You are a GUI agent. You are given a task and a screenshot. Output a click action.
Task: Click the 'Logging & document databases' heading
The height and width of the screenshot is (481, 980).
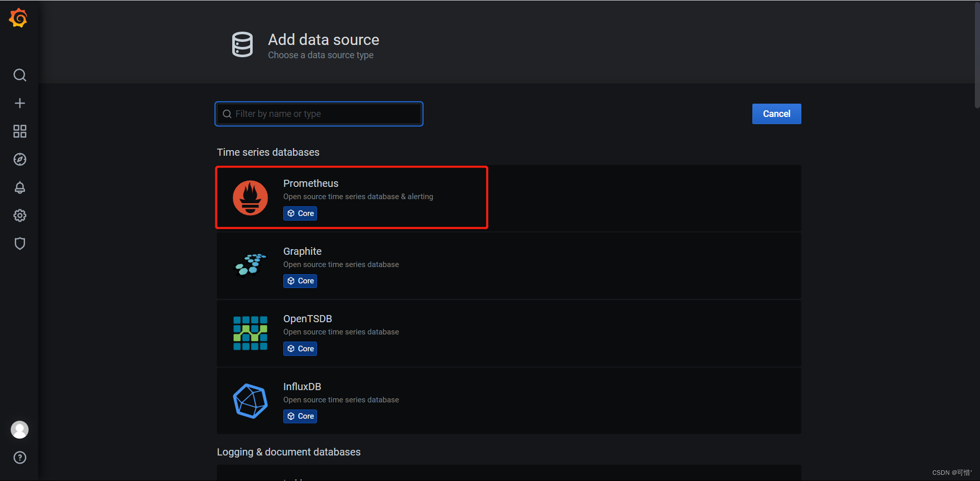(x=288, y=452)
